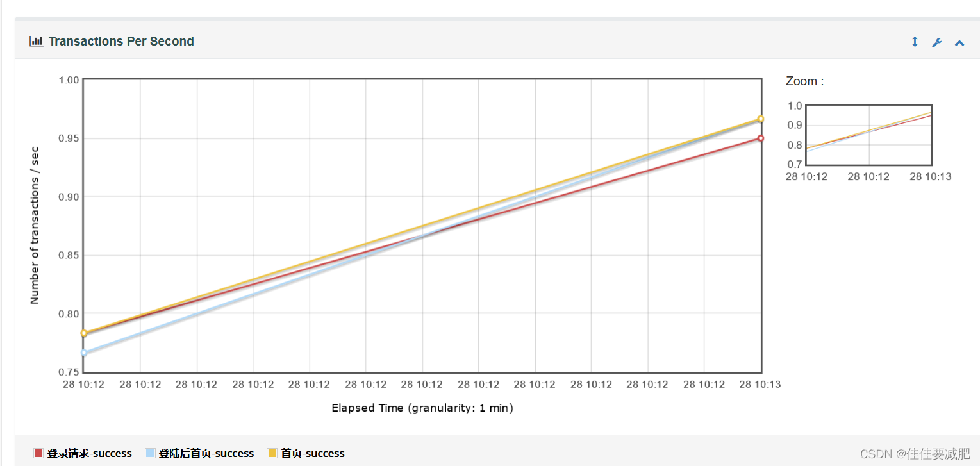
Task: Click the red 登录请求-success color swatch
Action: point(38,453)
